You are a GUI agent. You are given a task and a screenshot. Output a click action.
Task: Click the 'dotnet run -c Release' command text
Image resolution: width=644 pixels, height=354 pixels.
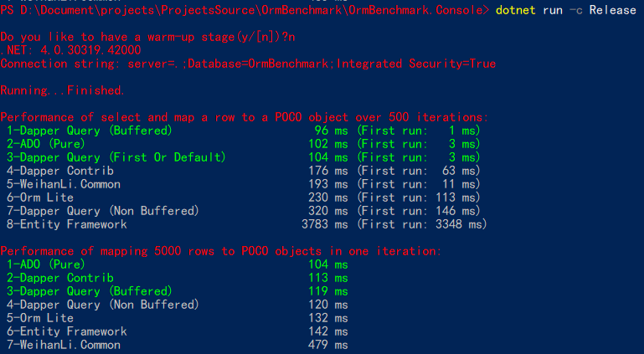565,10
